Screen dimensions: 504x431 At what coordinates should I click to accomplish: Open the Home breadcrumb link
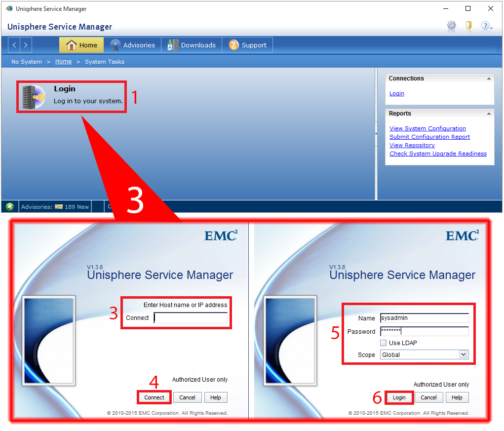tap(63, 61)
